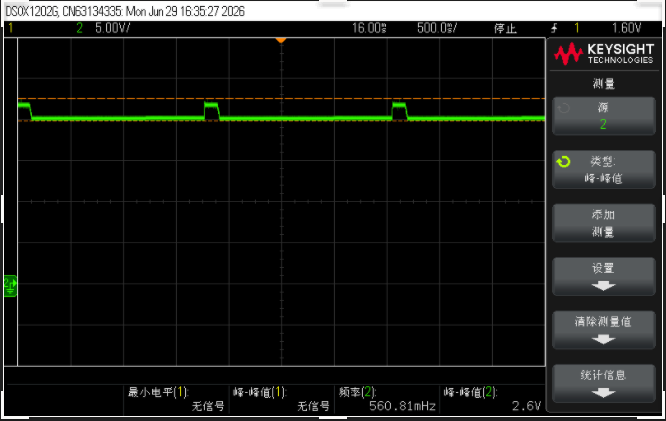This screenshot has height=421, width=666.
Task: Click the orange trigger position marker at top
Action: pos(281,40)
